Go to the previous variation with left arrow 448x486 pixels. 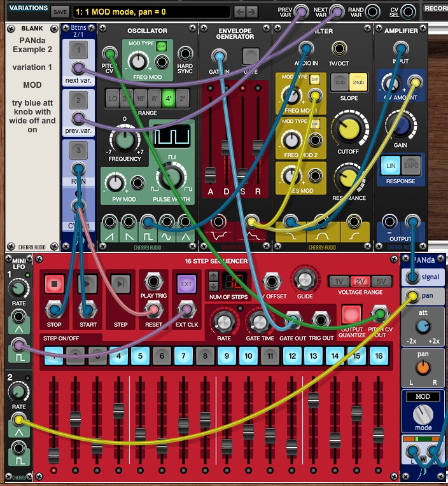click(240, 11)
